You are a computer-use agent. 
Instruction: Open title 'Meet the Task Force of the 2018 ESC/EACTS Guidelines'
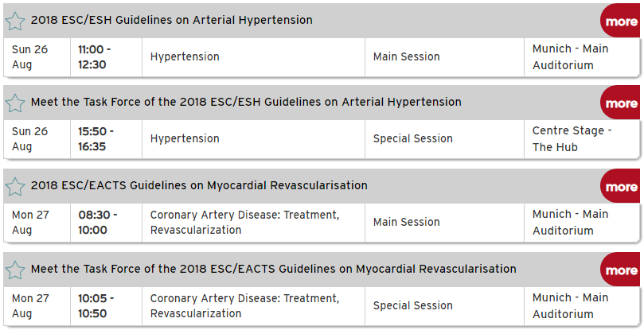click(274, 269)
